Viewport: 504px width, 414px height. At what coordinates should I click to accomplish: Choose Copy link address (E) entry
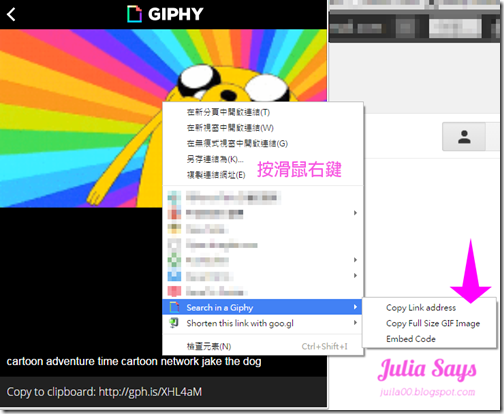click(x=216, y=175)
